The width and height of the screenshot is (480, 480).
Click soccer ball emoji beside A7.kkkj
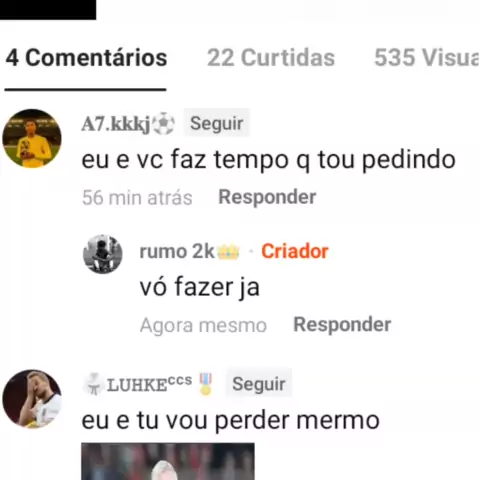(163, 124)
